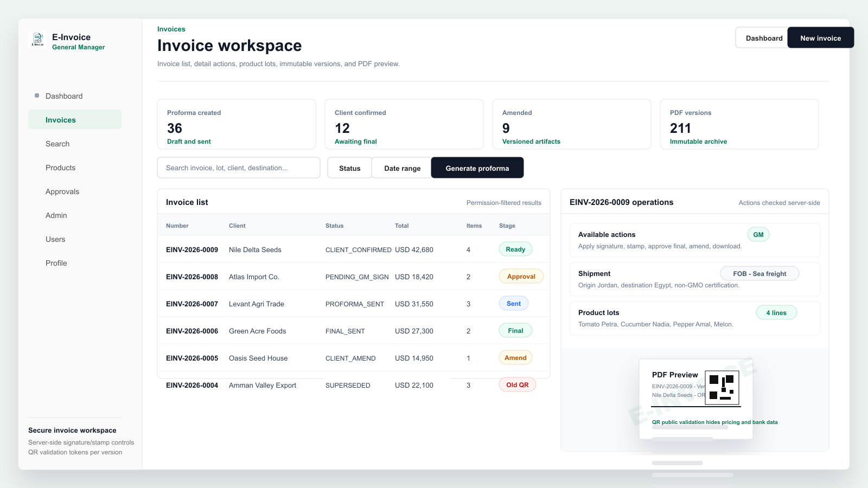
Task: Click client Amman Valley Export
Action: coord(263,386)
